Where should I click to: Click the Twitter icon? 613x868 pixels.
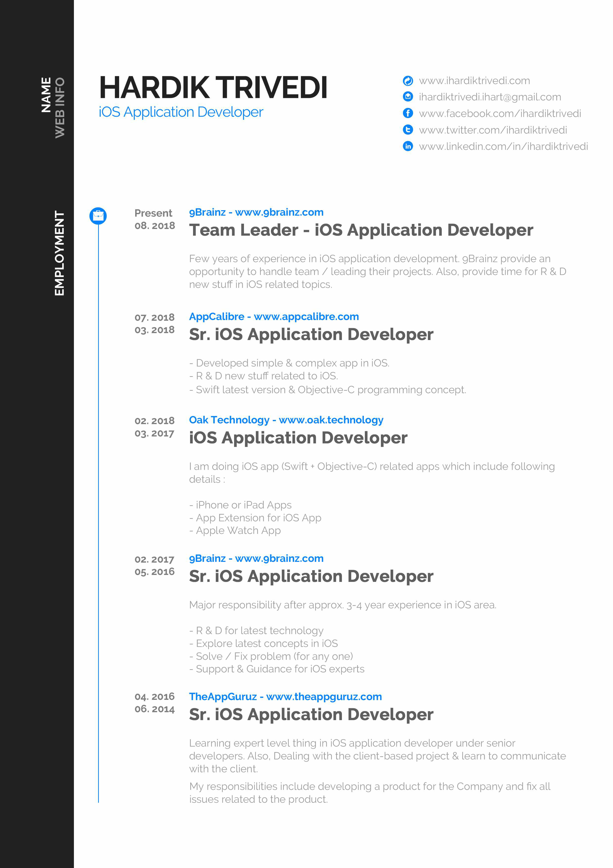click(x=408, y=130)
